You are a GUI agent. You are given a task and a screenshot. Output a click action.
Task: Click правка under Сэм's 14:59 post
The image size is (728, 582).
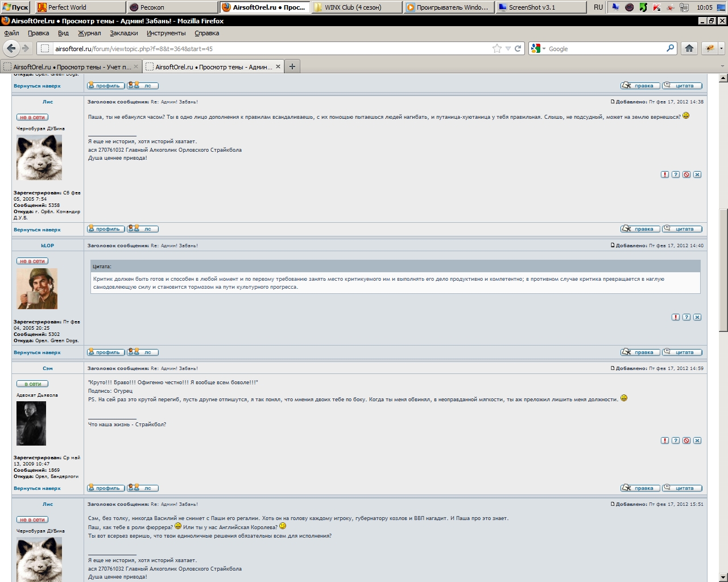[x=640, y=488]
